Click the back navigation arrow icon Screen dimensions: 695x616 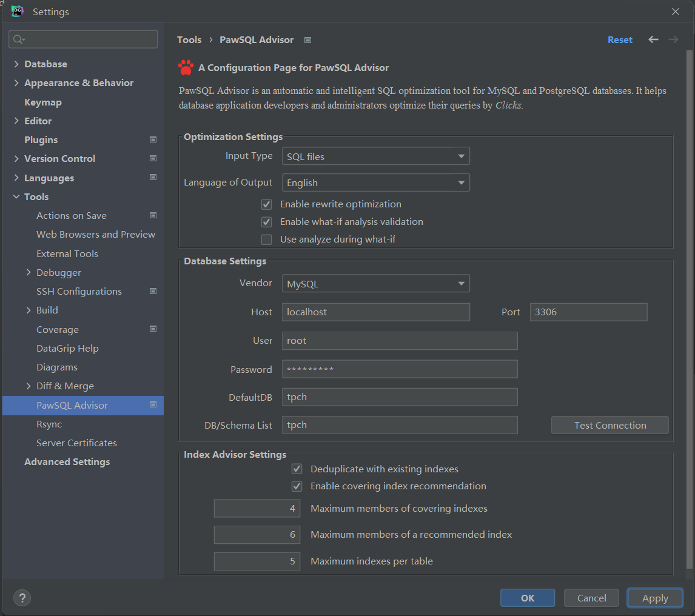click(x=653, y=39)
